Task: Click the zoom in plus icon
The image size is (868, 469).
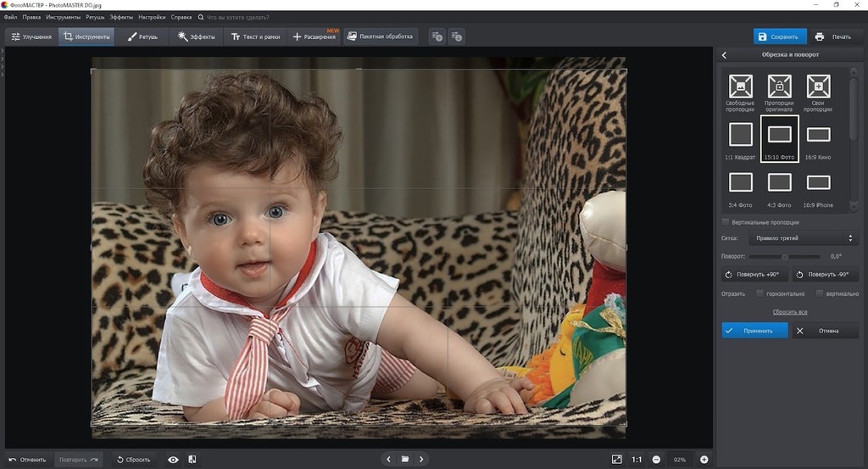Action: 704,459
